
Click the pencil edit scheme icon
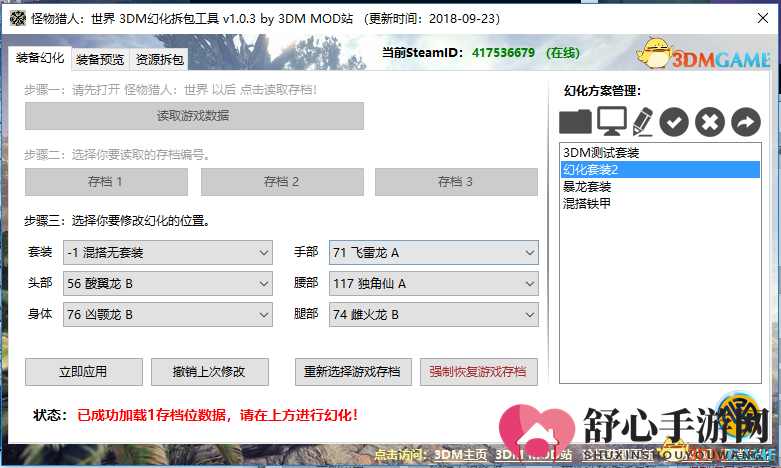point(643,121)
